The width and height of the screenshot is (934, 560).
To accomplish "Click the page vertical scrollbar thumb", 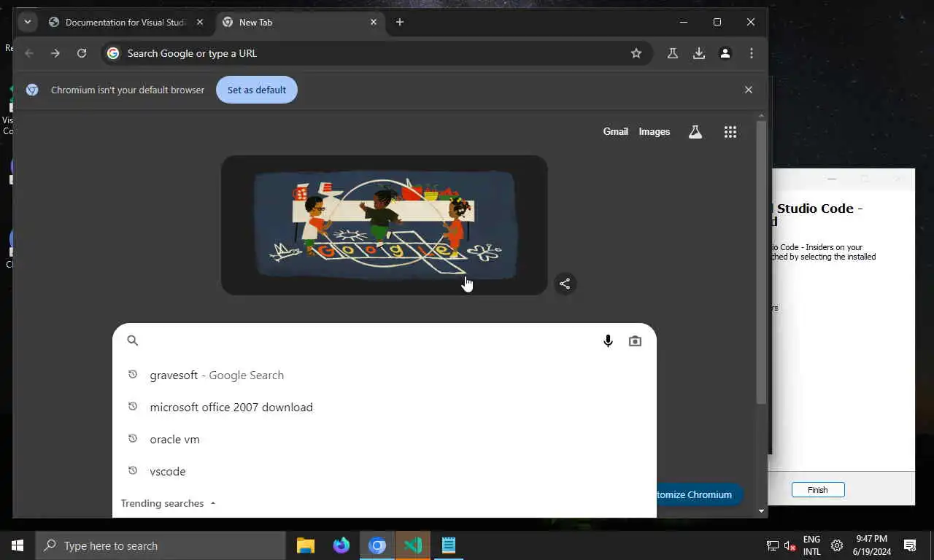I will [x=761, y=262].
